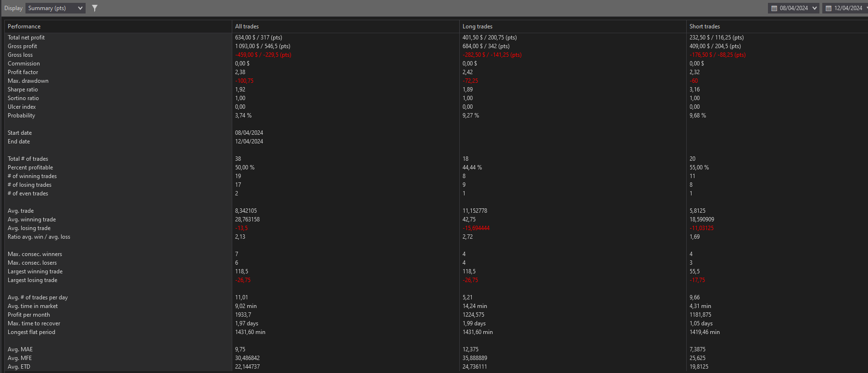868x373 pixels.
Task: Click the 12/04/2024 end date text
Action: (848, 8)
